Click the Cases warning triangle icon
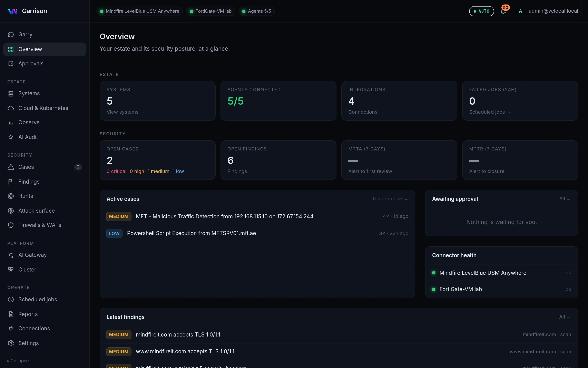The image size is (588, 368). click(11, 167)
